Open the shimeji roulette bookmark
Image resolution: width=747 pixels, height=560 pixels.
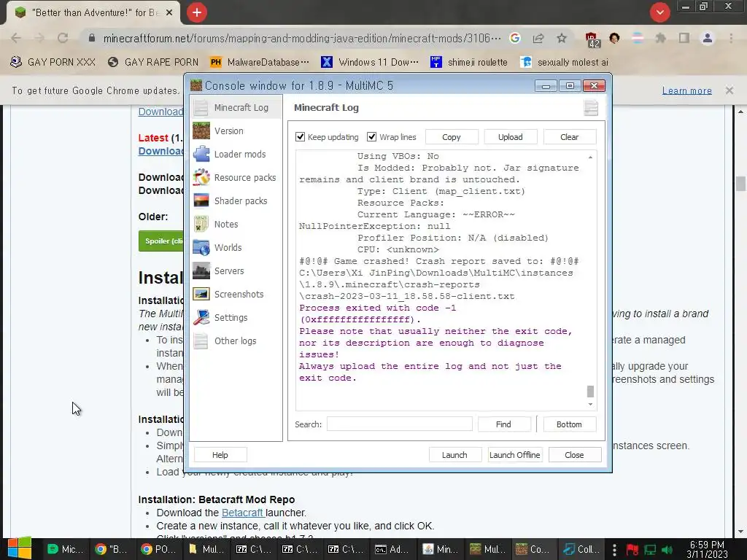coord(469,62)
